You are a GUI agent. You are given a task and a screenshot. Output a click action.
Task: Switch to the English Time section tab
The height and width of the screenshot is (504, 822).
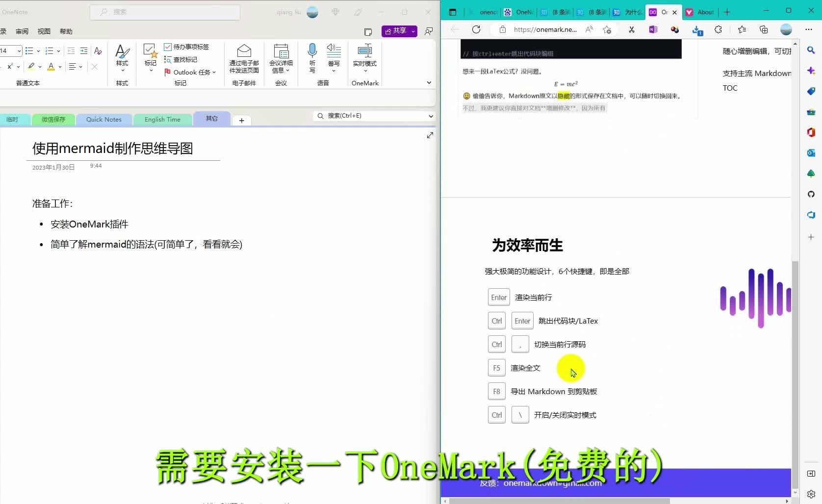pos(162,119)
